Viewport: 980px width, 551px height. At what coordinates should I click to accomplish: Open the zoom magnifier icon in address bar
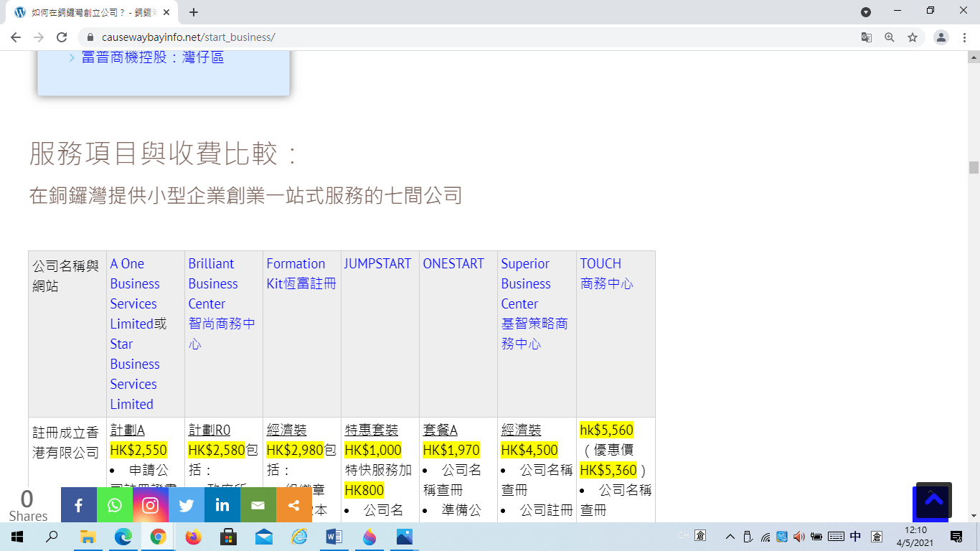[x=890, y=37]
